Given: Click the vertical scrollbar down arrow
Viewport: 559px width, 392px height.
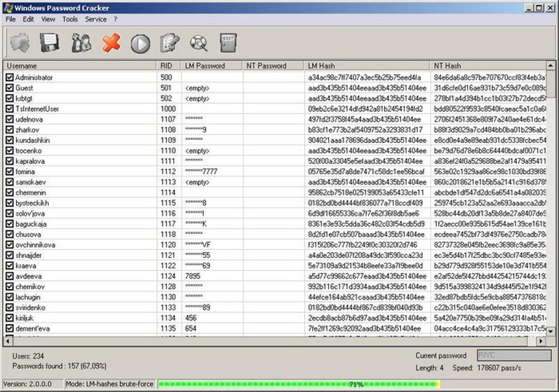Looking at the screenshot, I should point(550,331).
